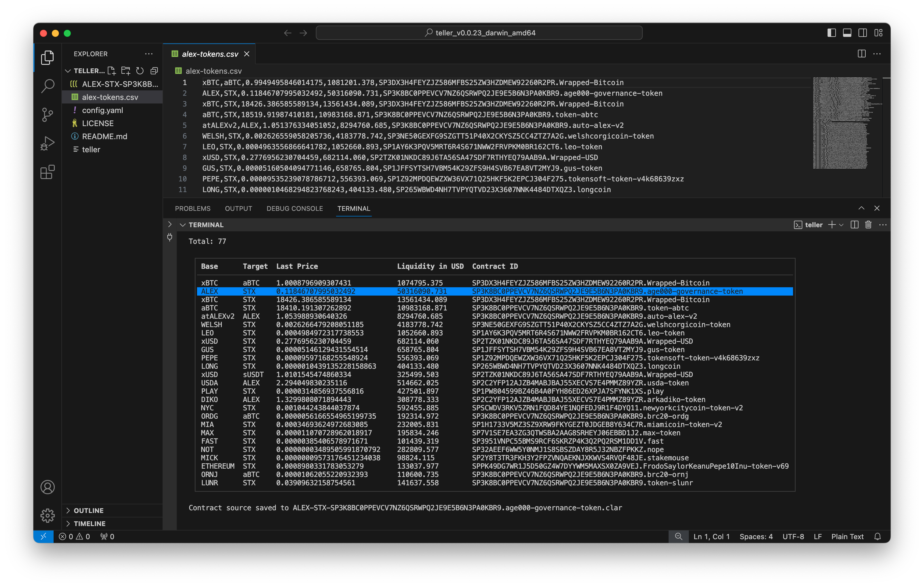
Task: Open the Source Control view
Action: coord(48,114)
